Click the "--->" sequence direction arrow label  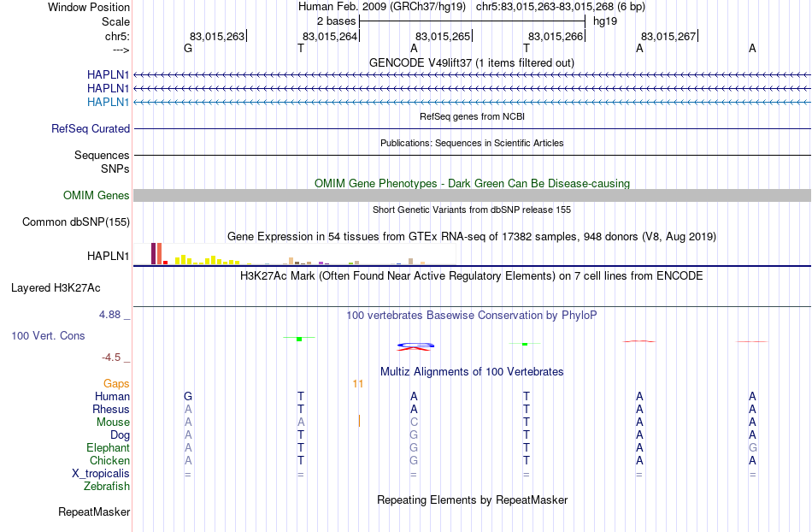pyautogui.click(x=121, y=50)
